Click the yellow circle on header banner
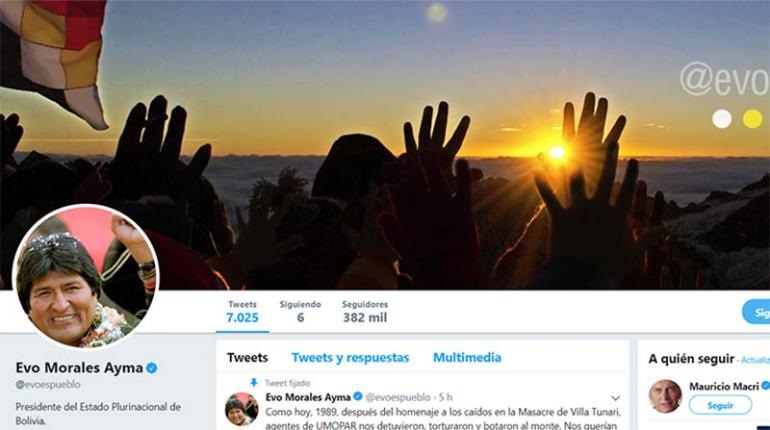770x430 pixels. (x=752, y=119)
